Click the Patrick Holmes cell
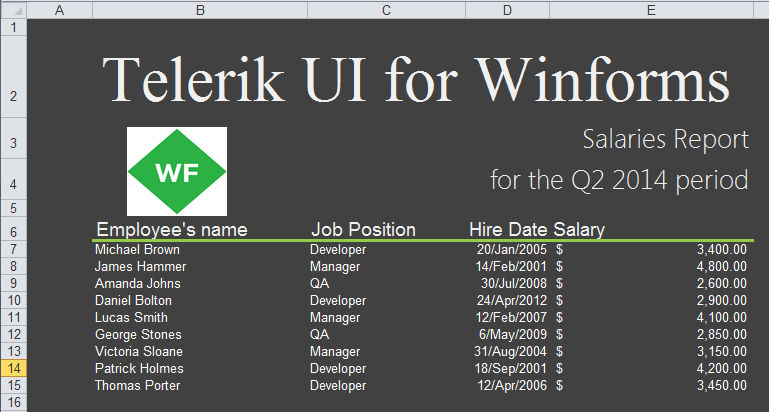 [x=139, y=368]
